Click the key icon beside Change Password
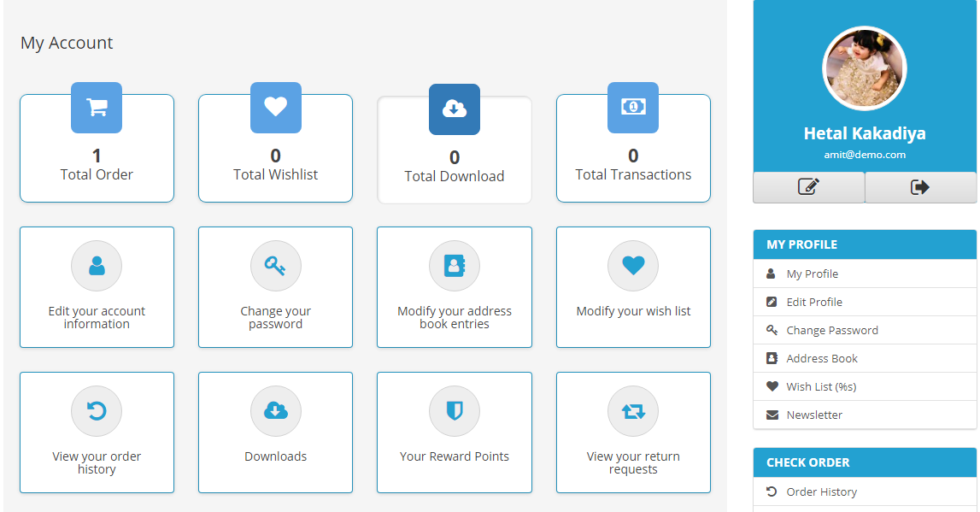The image size is (980, 512). click(772, 330)
